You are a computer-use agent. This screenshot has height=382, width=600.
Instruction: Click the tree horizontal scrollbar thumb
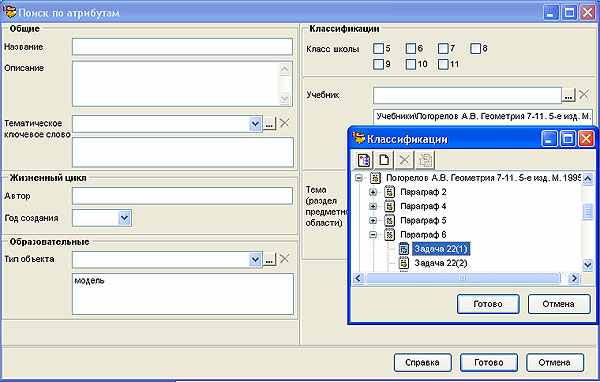pyautogui.click(x=463, y=278)
